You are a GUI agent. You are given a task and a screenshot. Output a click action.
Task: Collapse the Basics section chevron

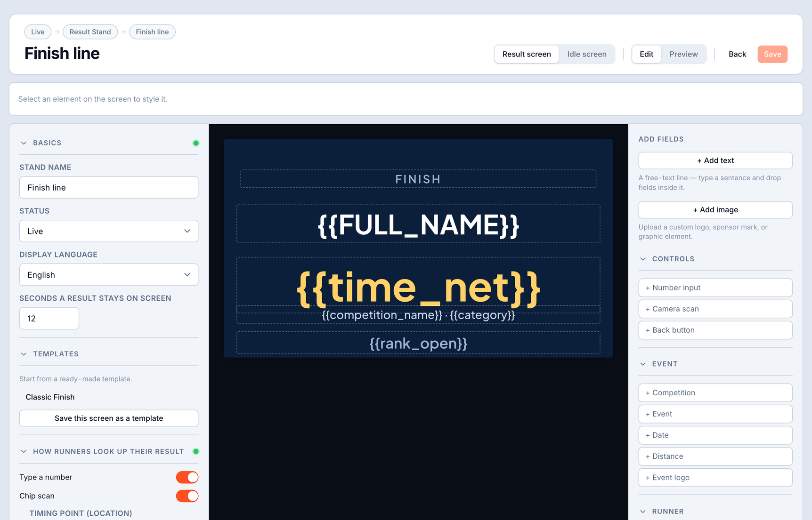pos(24,143)
